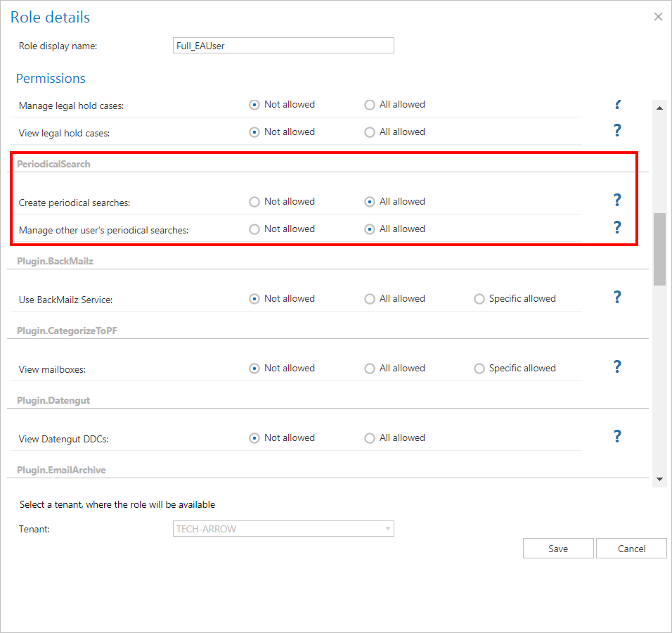Click help icon for View legal hold cases
Screen dimensions: 672x633
coord(617,130)
